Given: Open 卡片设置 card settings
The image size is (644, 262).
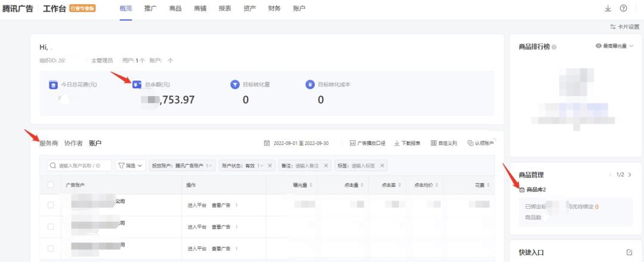Looking at the screenshot, I should 625,27.
